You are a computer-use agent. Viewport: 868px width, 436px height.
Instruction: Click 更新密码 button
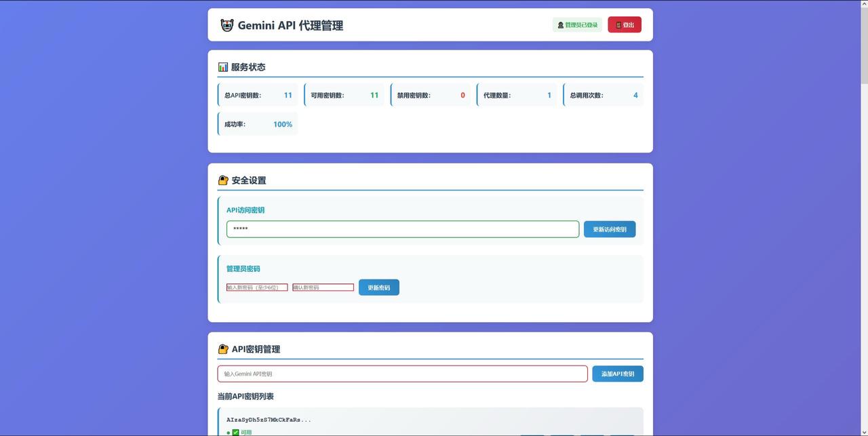[379, 288]
